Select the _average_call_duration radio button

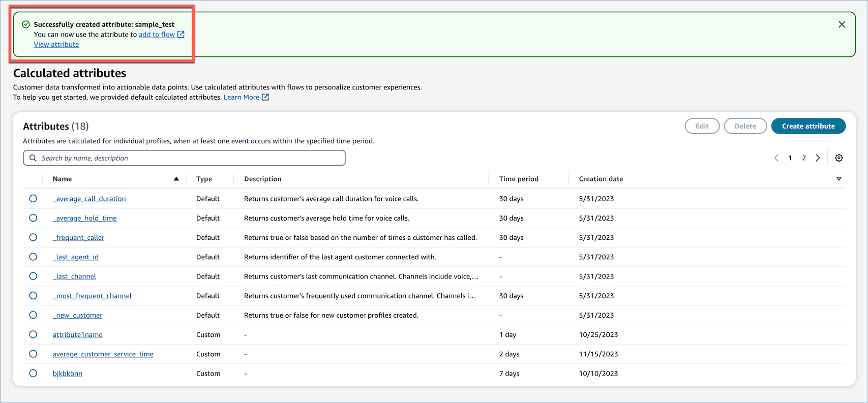(33, 198)
